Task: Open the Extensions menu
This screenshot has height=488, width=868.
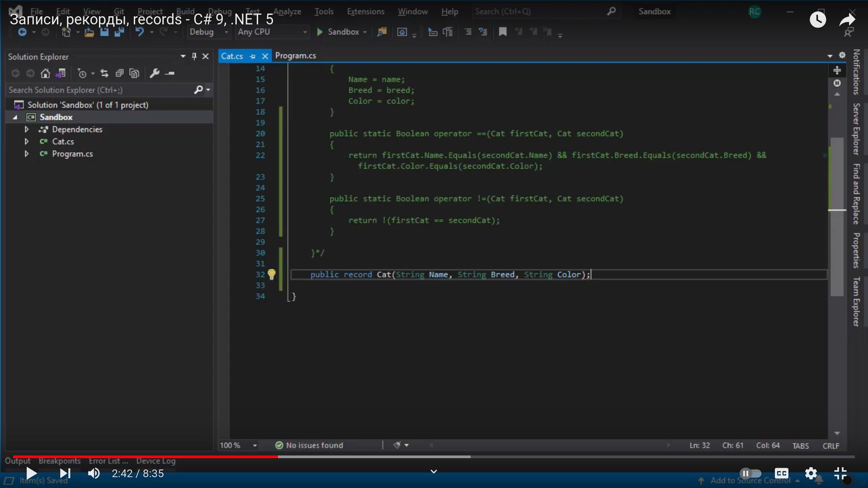Action: 365,11
